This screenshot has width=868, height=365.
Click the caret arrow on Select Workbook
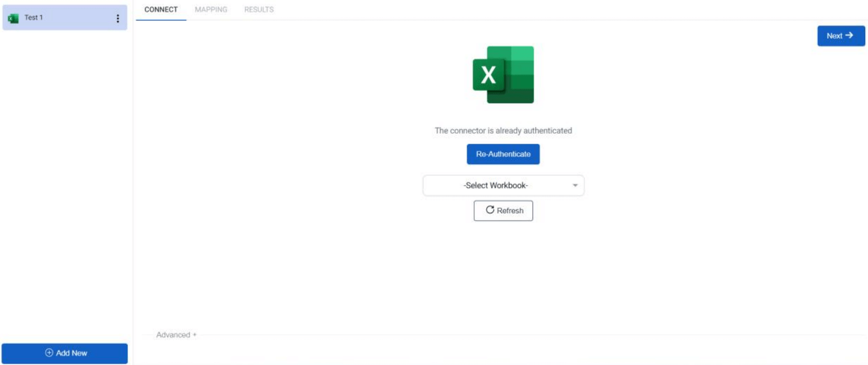click(575, 186)
